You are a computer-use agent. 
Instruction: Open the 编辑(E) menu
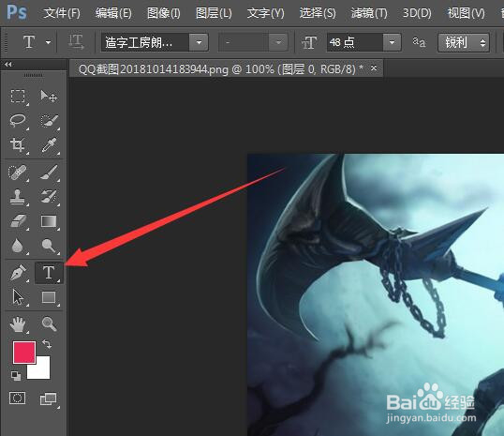pyautogui.click(x=113, y=13)
